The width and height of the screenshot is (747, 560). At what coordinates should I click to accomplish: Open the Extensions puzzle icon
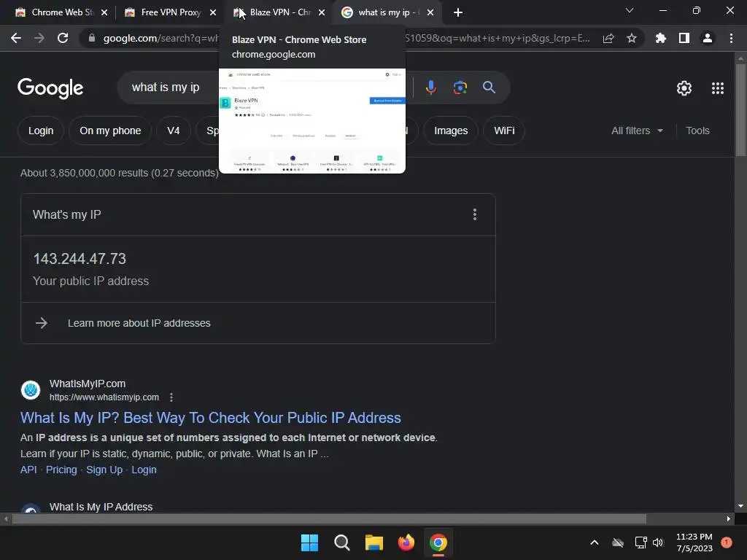[x=660, y=38]
